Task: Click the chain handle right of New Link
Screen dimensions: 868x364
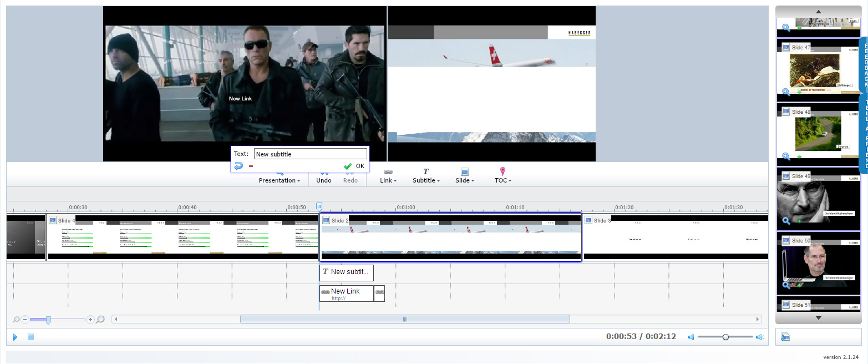Action: 379,292
